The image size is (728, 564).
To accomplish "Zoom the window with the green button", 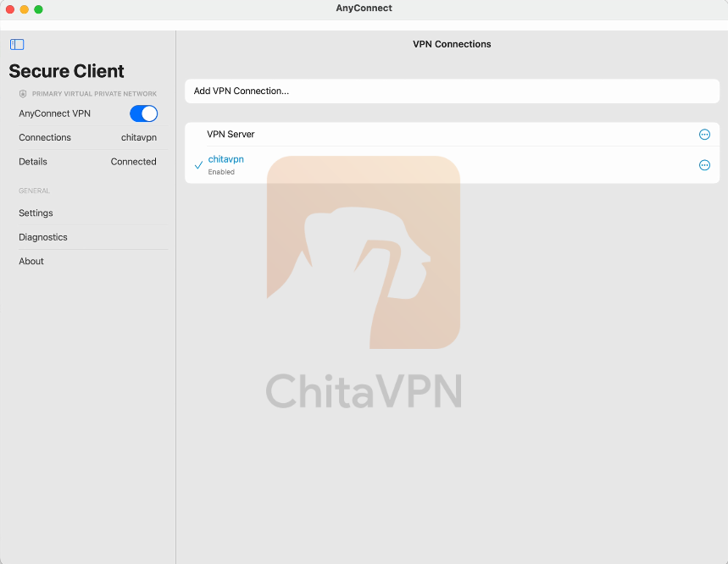I will [x=38, y=9].
